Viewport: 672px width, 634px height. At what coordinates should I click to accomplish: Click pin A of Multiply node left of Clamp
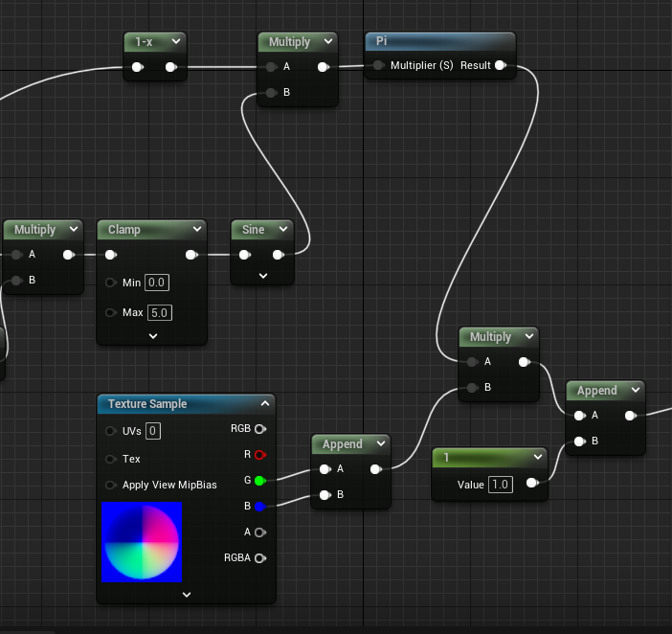(16, 255)
